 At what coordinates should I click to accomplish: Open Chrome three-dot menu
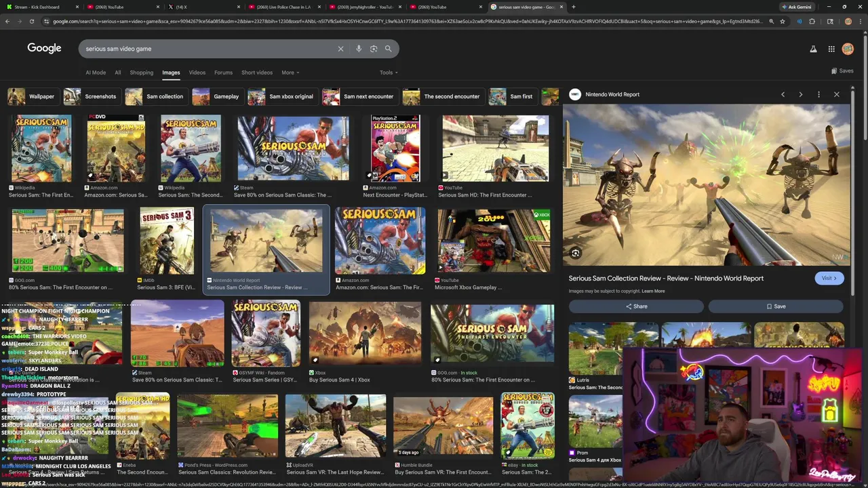[x=859, y=21]
